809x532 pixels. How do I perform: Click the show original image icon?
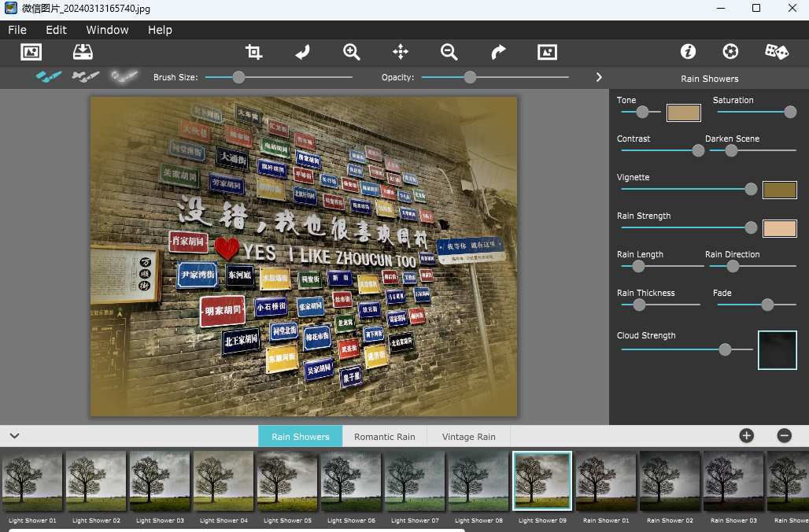(547, 52)
